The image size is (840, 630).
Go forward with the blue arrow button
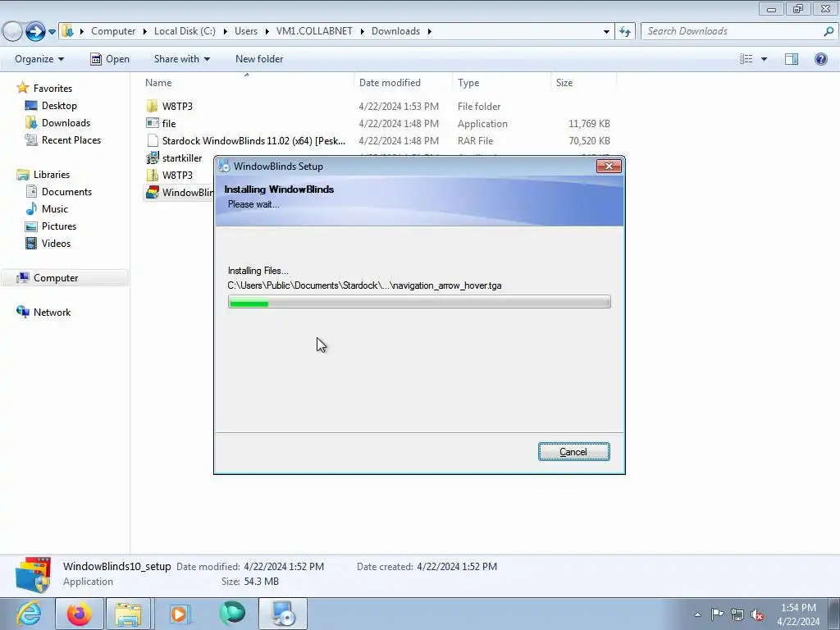pos(35,31)
